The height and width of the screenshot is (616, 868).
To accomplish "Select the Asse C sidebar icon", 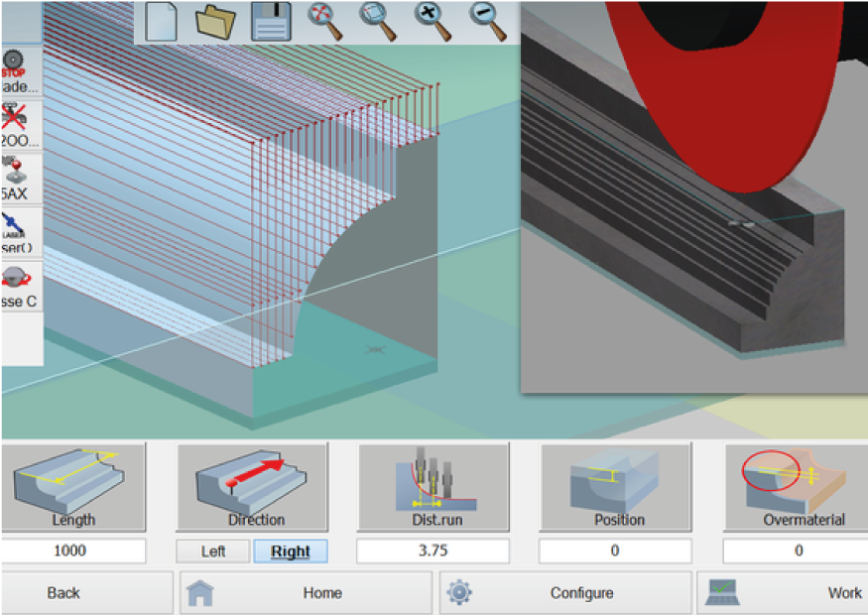I will (x=21, y=286).
